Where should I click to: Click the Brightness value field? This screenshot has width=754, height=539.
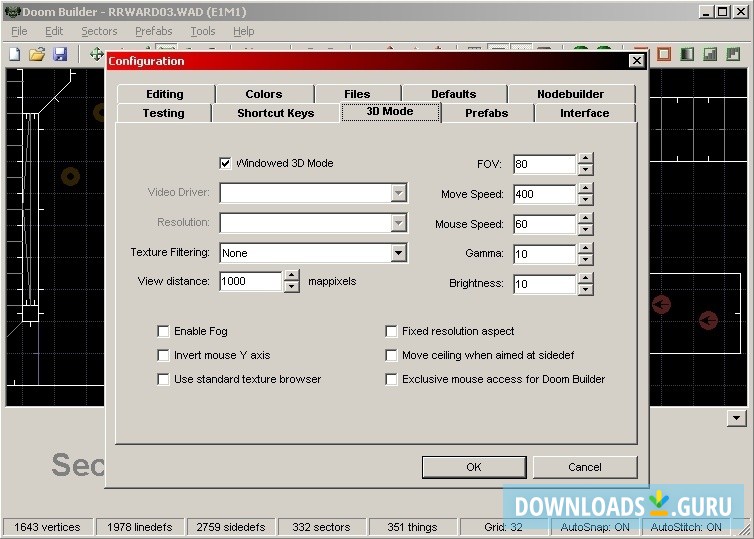(544, 284)
